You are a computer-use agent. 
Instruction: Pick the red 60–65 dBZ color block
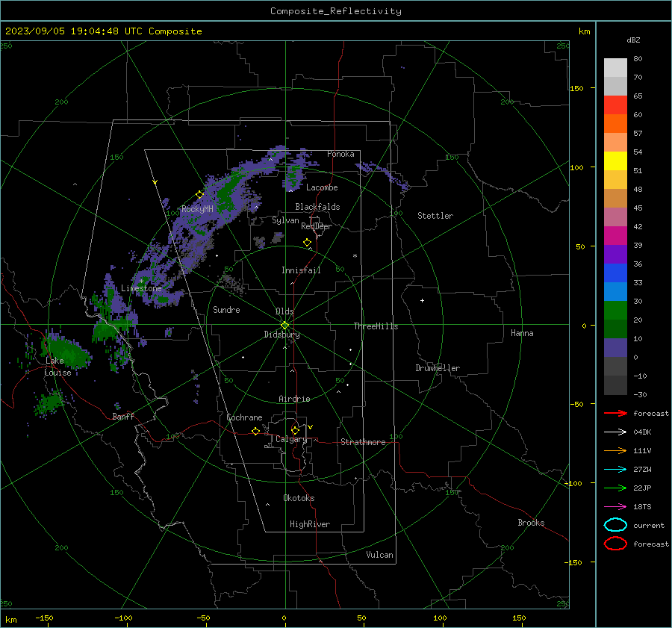point(615,105)
